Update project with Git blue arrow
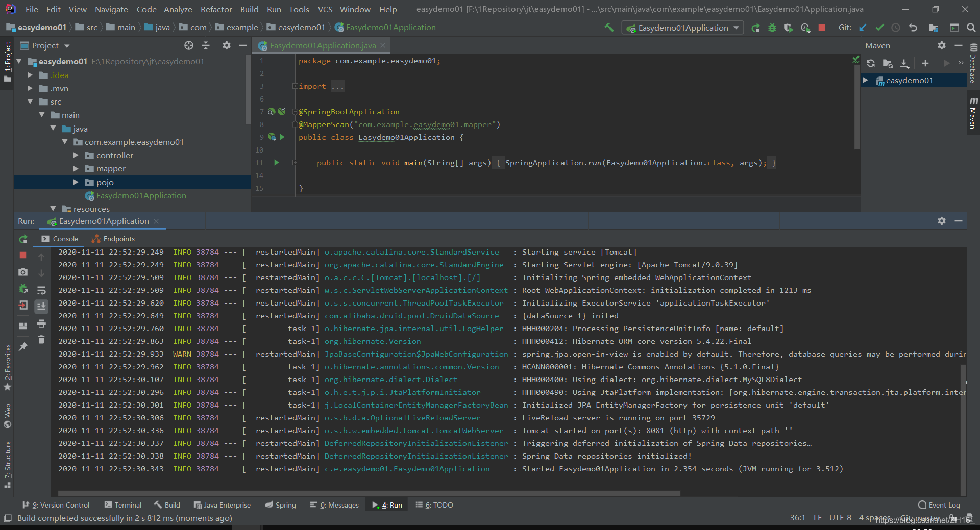 (863, 28)
